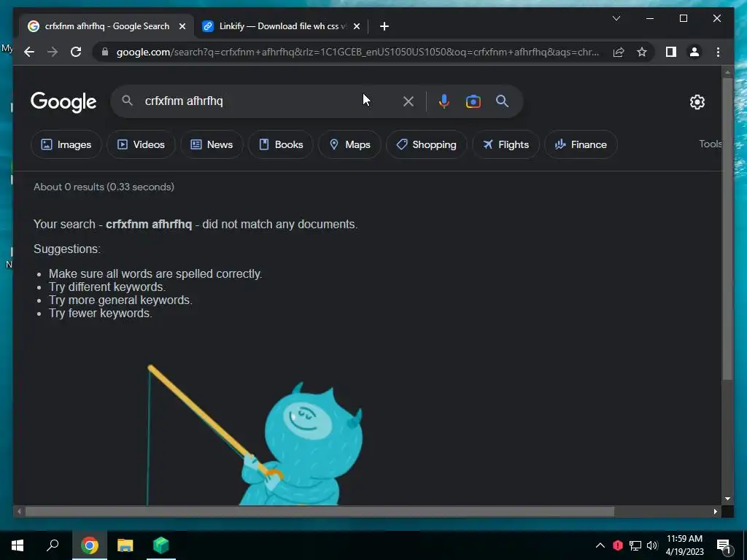This screenshot has width=747, height=560.
Task: Open the Chrome side panel
Action: click(671, 52)
